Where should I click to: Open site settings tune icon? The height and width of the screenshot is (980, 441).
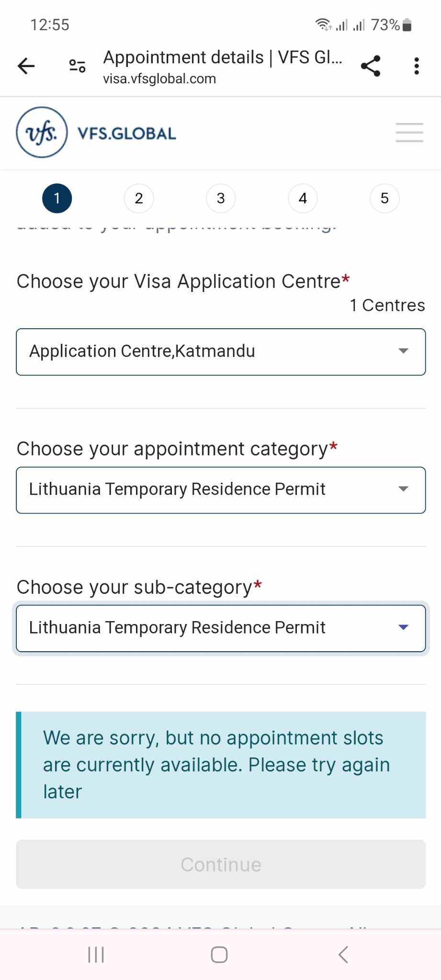tap(77, 66)
